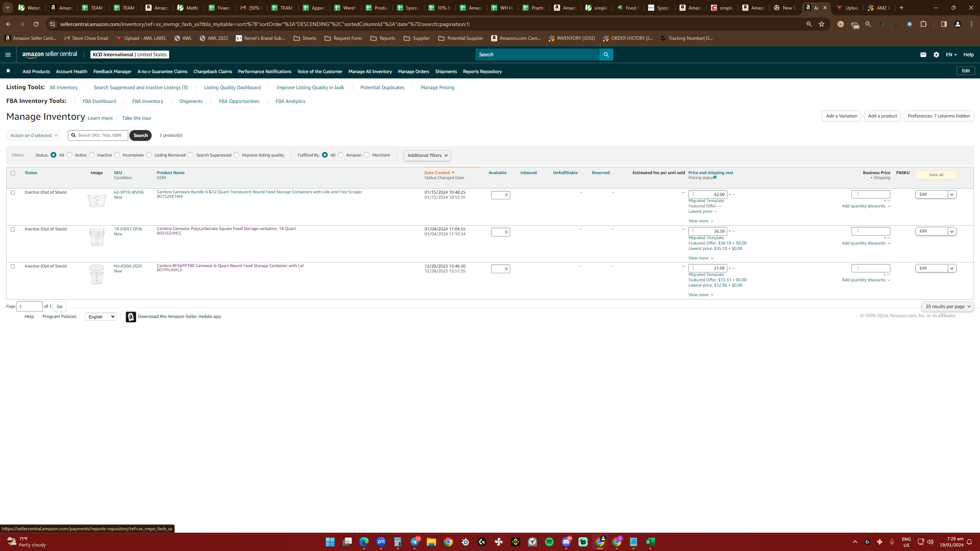This screenshot has height=551, width=980.
Task: Click the top search magnifier button
Action: pyautogui.click(x=606, y=55)
